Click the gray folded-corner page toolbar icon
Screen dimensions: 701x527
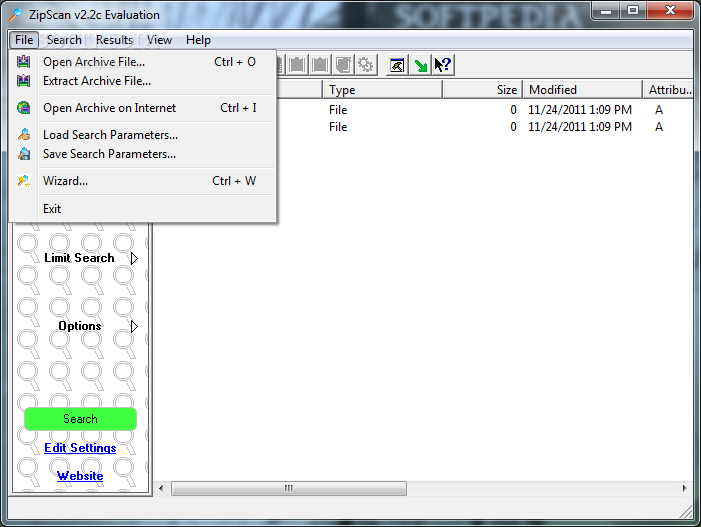[x=343, y=65]
